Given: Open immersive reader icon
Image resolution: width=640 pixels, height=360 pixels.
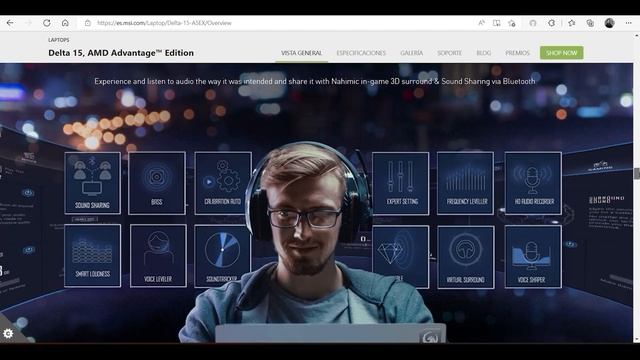Looking at the screenshot, I should 496,23.
